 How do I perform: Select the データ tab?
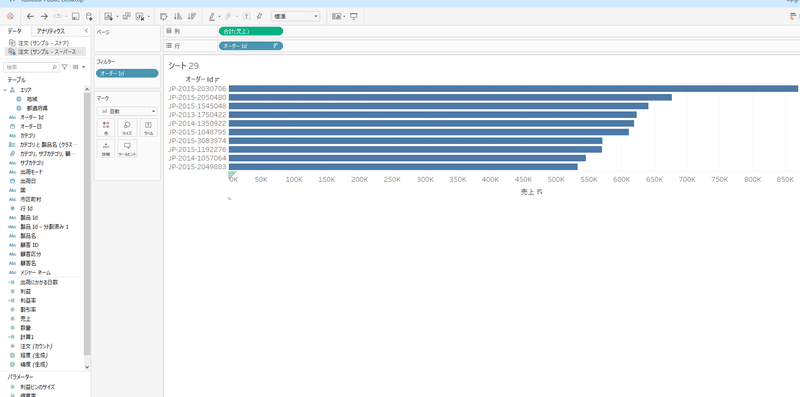click(x=15, y=31)
